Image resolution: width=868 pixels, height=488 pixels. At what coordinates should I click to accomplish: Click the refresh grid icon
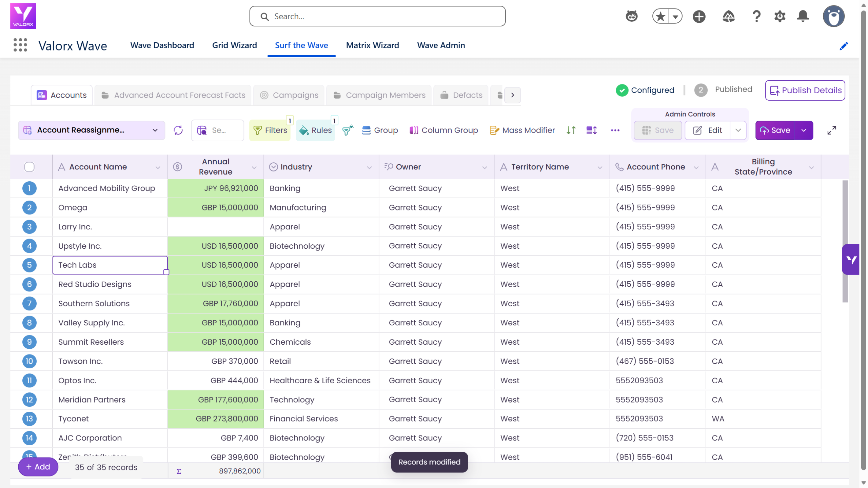pos(178,130)
